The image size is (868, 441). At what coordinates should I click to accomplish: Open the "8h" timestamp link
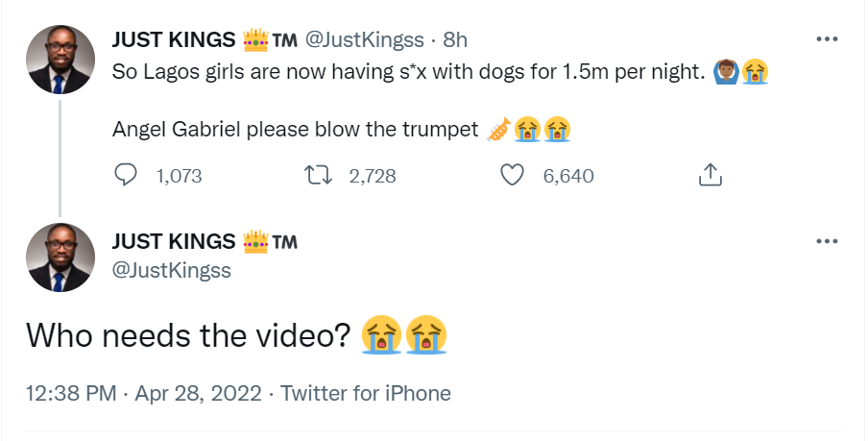(x=455, y=40)
